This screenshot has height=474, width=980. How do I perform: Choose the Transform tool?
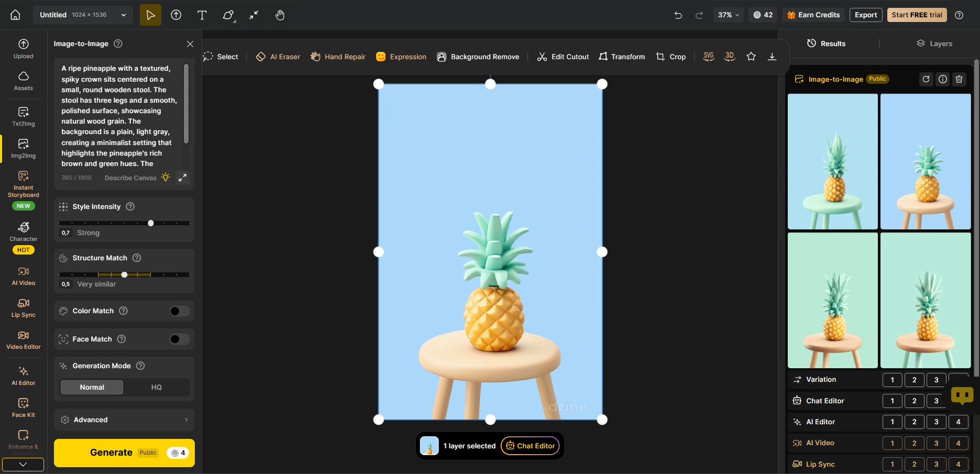point(622,57)
